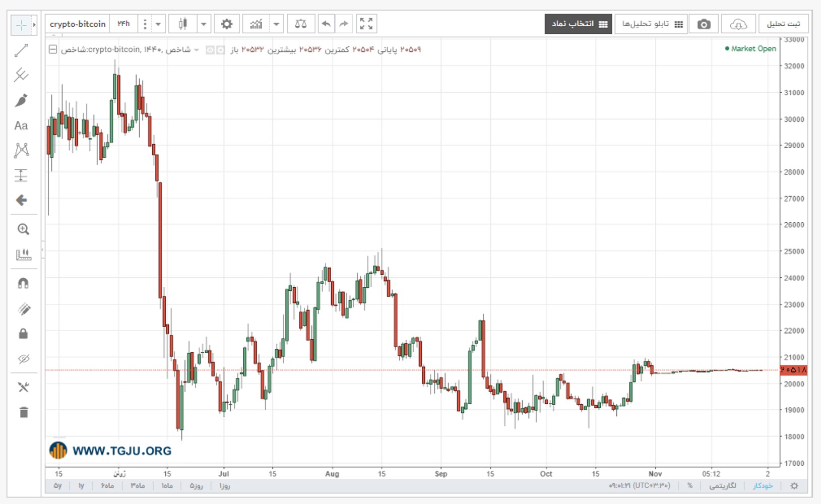This screenshot has height=504, width=821.
Task: Click the back arrow tool in sidebar
Action: [x=21, y=200]
